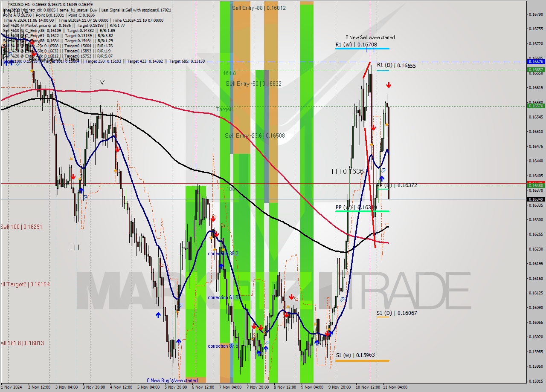Click the 'S1 (w) | 0.15963' label

(355, 355)
